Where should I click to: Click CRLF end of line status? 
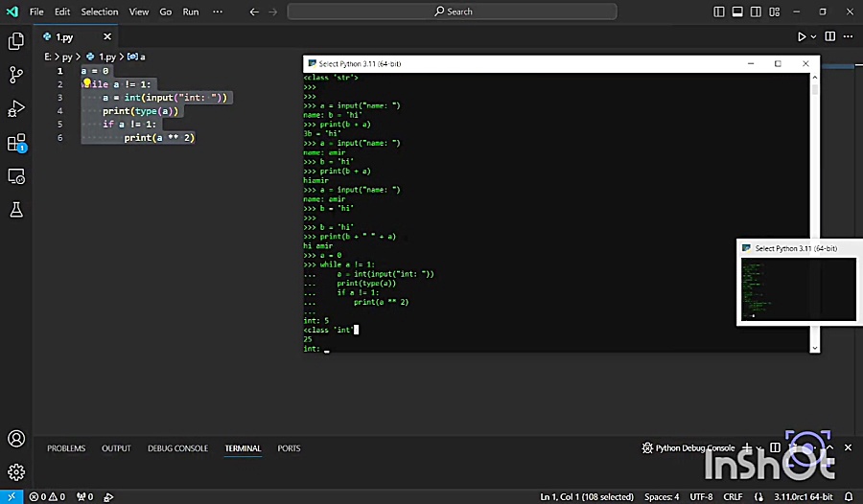733,497
